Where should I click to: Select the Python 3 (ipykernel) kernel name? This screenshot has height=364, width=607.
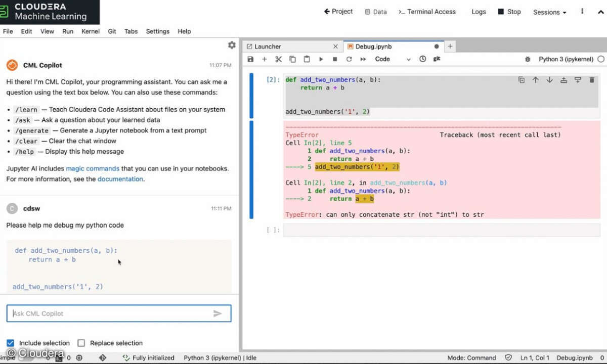tap(566, 59)
